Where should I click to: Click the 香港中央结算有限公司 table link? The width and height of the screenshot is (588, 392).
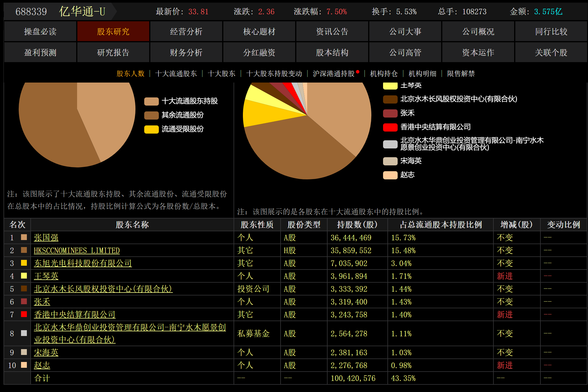coord(74,315)
